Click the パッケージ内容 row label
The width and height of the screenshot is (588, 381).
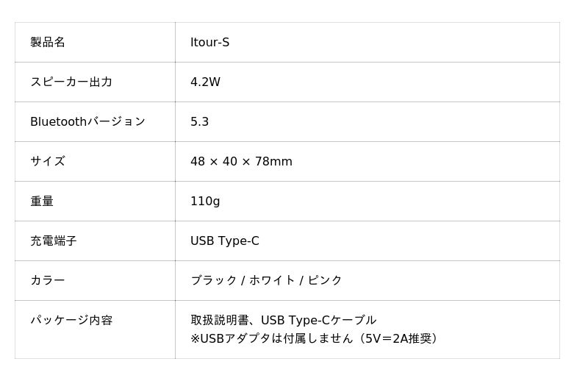coord(71,321)
